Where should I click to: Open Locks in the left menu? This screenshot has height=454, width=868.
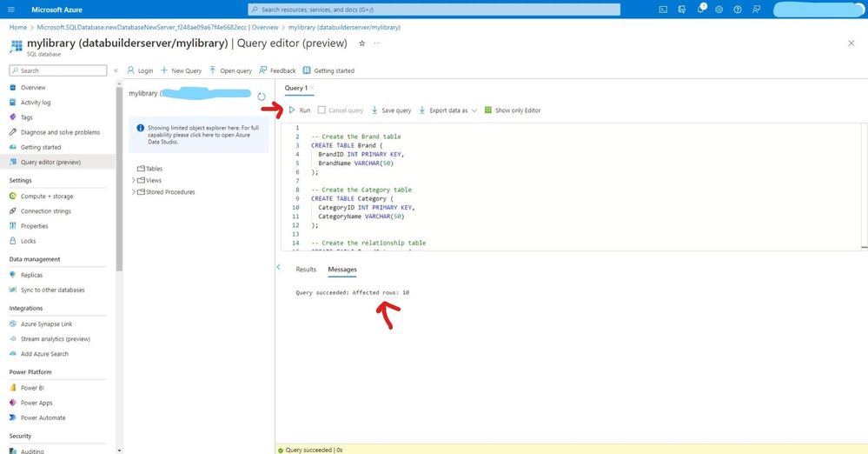[28, 241]
